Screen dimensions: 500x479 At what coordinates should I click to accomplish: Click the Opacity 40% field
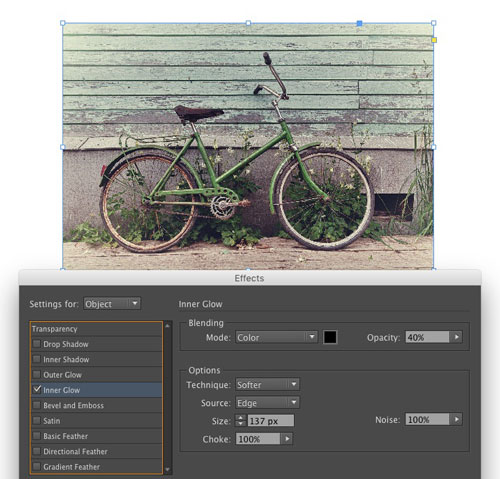coord(427,337)
